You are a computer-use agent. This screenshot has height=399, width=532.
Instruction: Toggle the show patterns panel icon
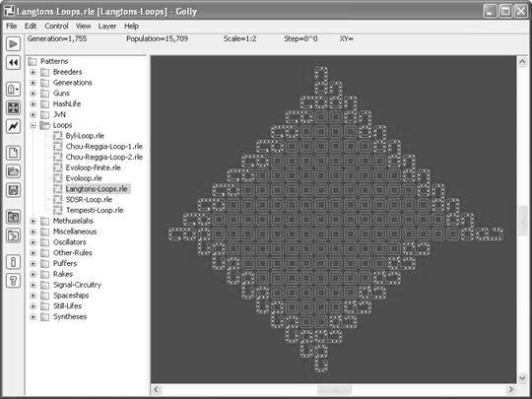pos(13,217)
